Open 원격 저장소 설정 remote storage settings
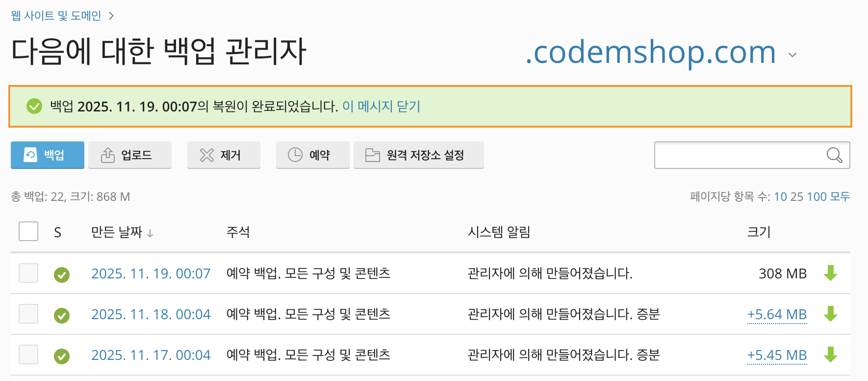 [x=418, y=155]
